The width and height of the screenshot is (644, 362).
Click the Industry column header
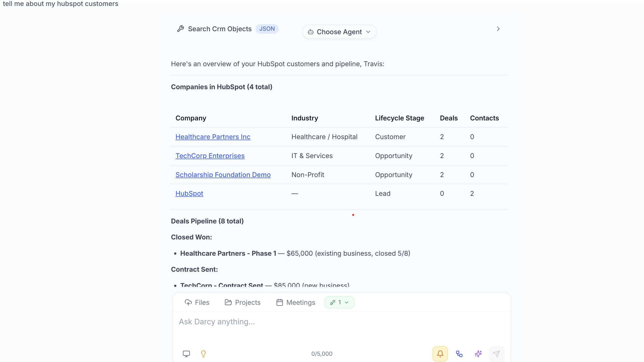click(x=305, y=118)
